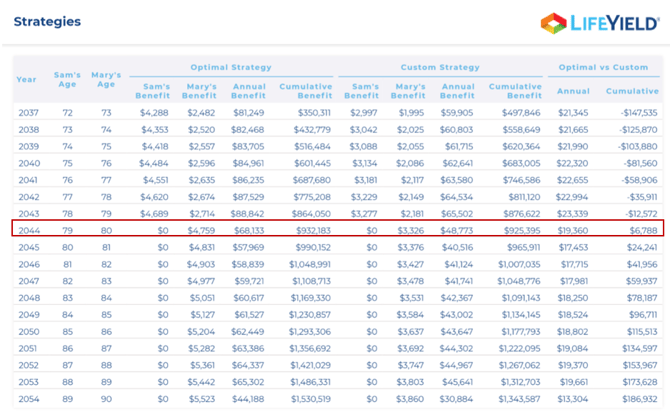Click the $44,188 annual benefit value
670x415 pixels.
point(248,399)
